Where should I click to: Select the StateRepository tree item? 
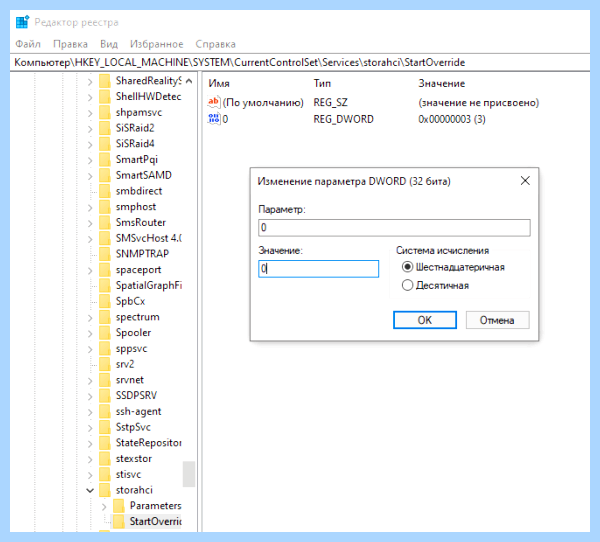click(x=148, y=443)
